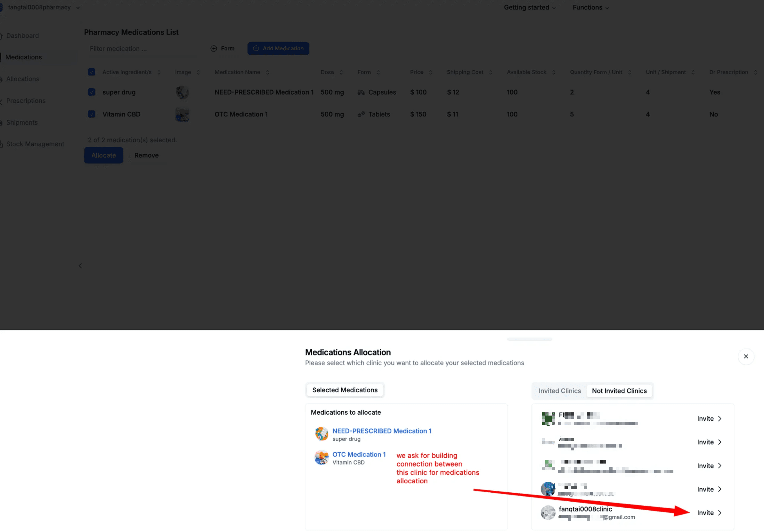Click the Capsules form icon
Image resolution: width=764 pixels, height=532 pixels.
point(361,92)
